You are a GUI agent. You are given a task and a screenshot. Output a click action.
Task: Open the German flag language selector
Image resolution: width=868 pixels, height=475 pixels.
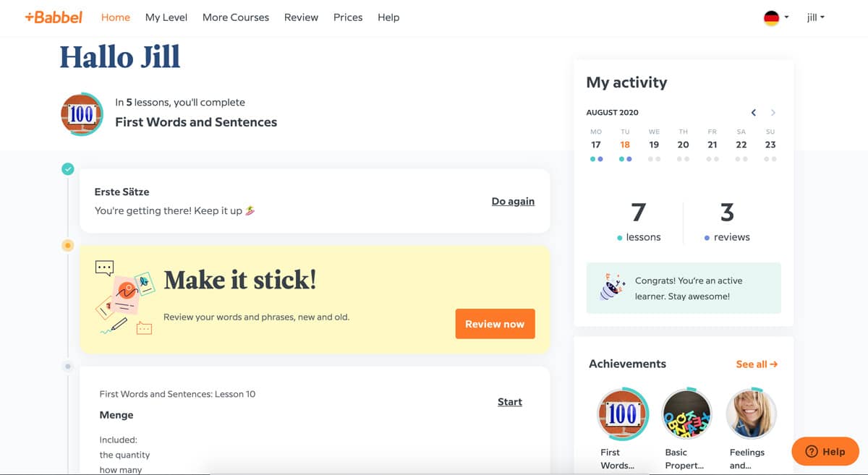(776, 17)
